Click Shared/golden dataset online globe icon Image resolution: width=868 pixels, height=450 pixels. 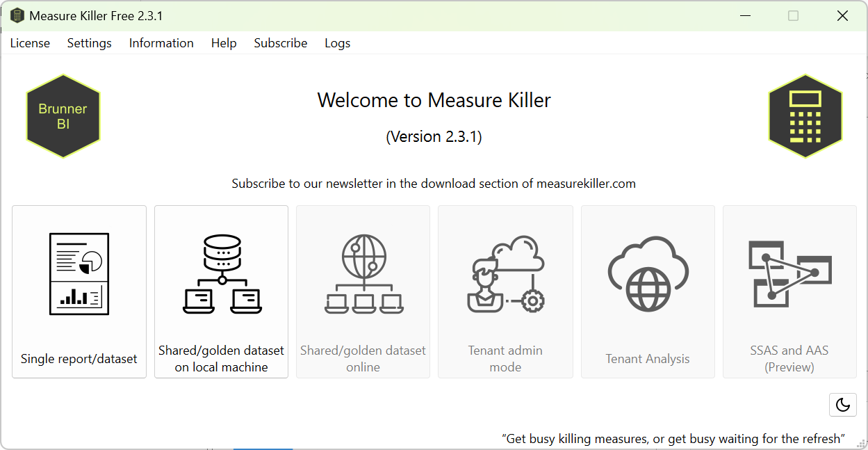(x=363, y=273)
